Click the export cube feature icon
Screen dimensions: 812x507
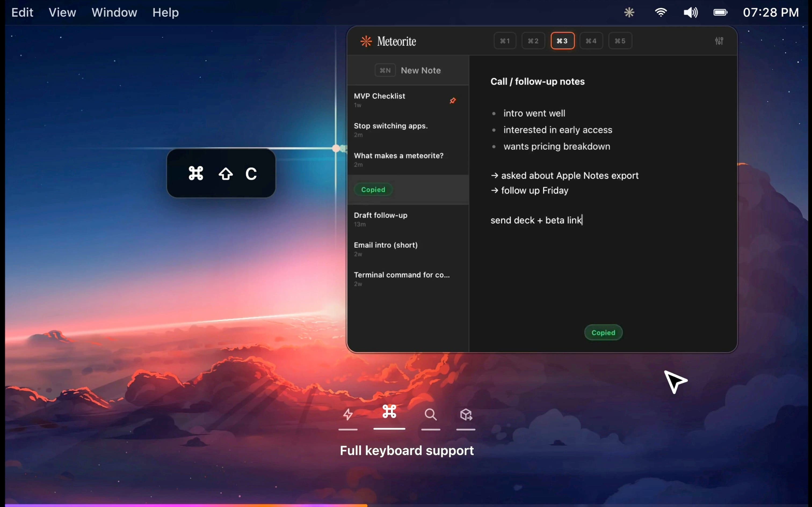coord(465,414)
